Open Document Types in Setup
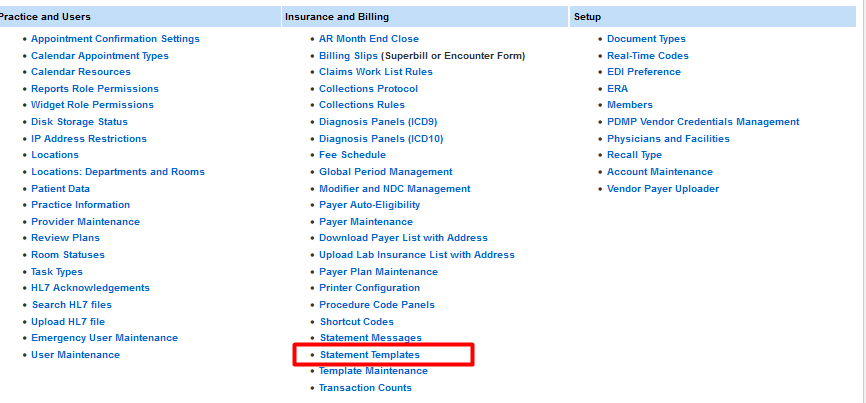This screenshot has width=866, height=403. 646,39
